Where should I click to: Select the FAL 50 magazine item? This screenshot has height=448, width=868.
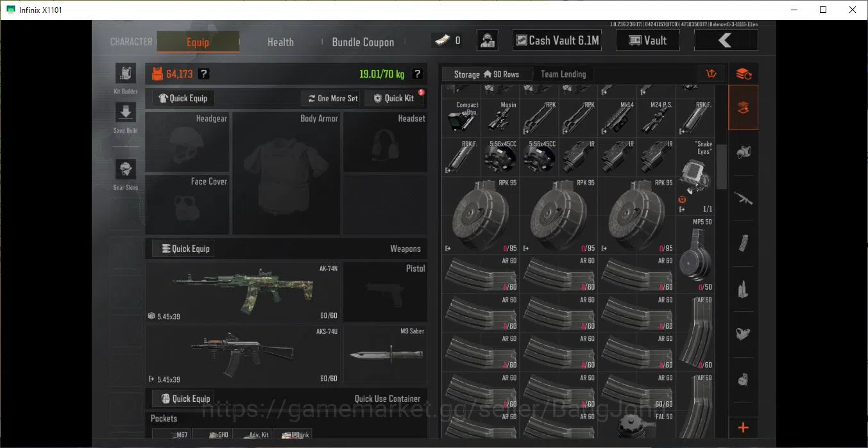(x=637, y=426)
